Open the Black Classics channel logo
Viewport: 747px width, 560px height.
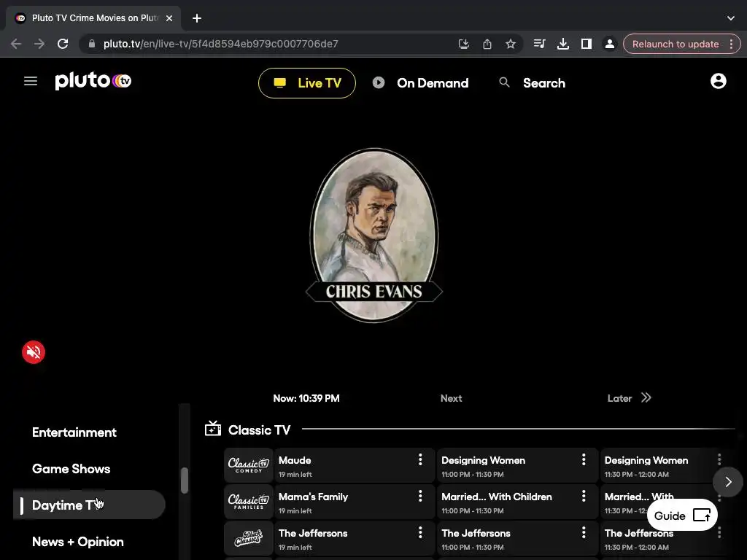point(249,538)
